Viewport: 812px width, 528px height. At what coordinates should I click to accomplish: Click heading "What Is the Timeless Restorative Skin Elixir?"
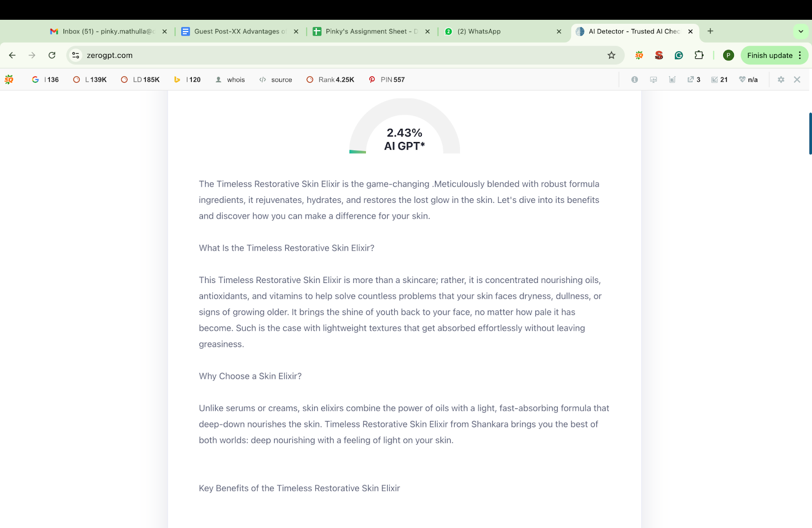tap(287, 248)
